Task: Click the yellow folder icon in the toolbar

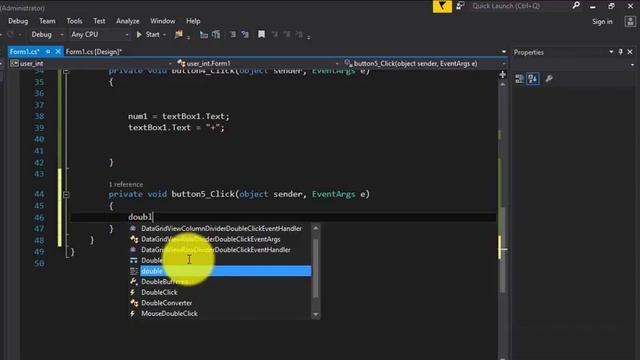Action: 178,35
